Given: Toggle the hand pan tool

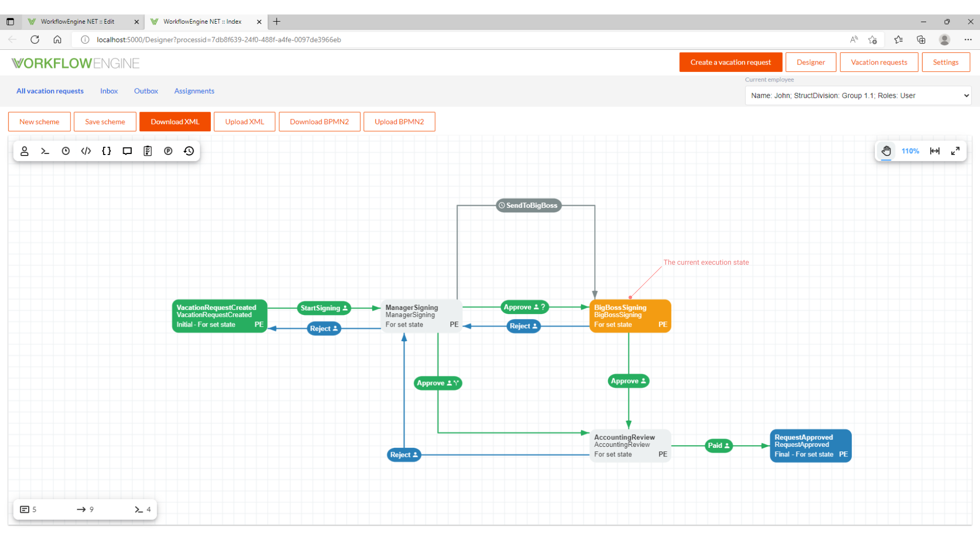Looking at the screenshot, I should (886, 150).
